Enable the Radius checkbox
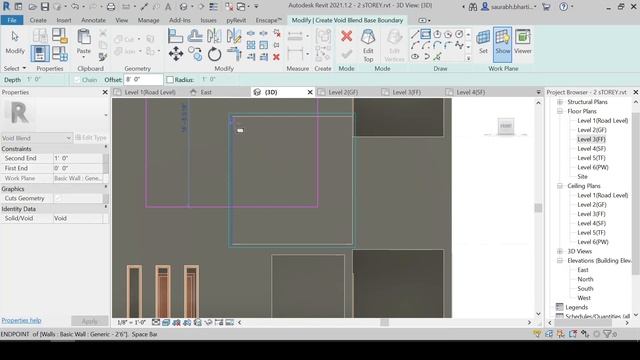The image size is (640, 360). [170, 80]
